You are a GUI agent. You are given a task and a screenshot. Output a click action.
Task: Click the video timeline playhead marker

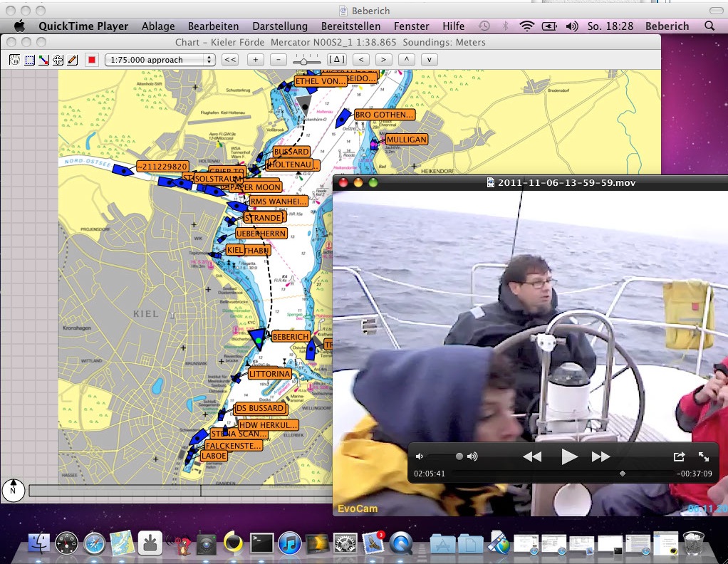[622, 474]
